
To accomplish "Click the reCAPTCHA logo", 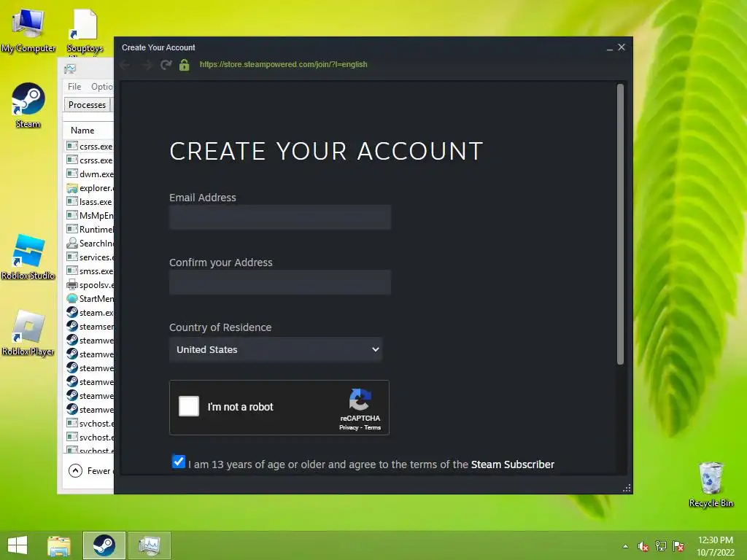I will pos(360,400).
